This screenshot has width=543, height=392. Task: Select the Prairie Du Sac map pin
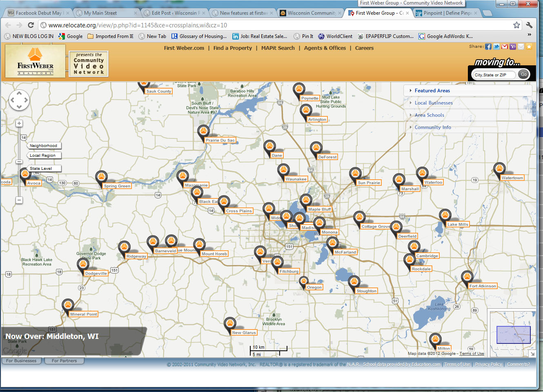tap(203, 133)
